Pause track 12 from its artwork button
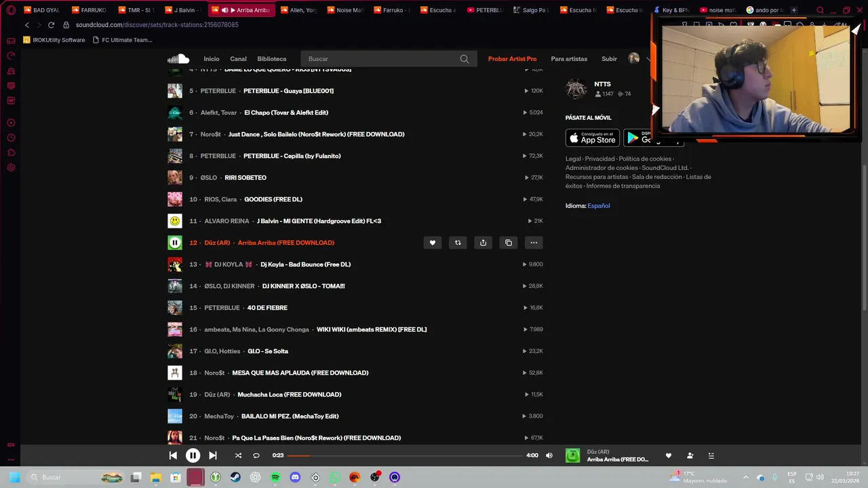 (x=175, y=243)
